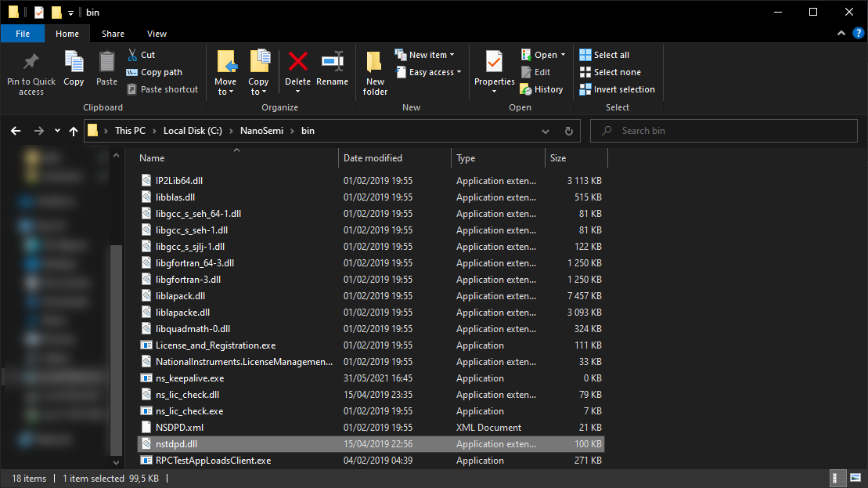Navigate to NanoSemi in breadcrumb

(x=262, y=131)
